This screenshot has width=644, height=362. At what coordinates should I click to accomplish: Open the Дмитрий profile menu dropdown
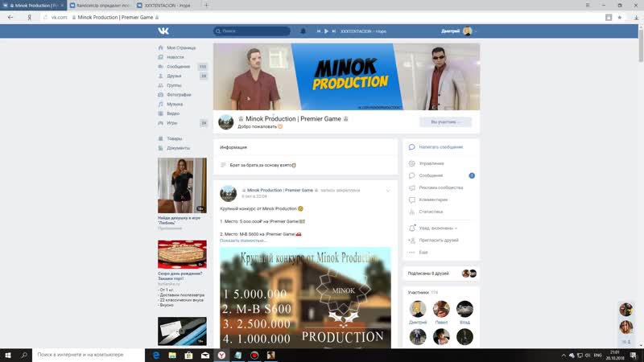[458, 31]
